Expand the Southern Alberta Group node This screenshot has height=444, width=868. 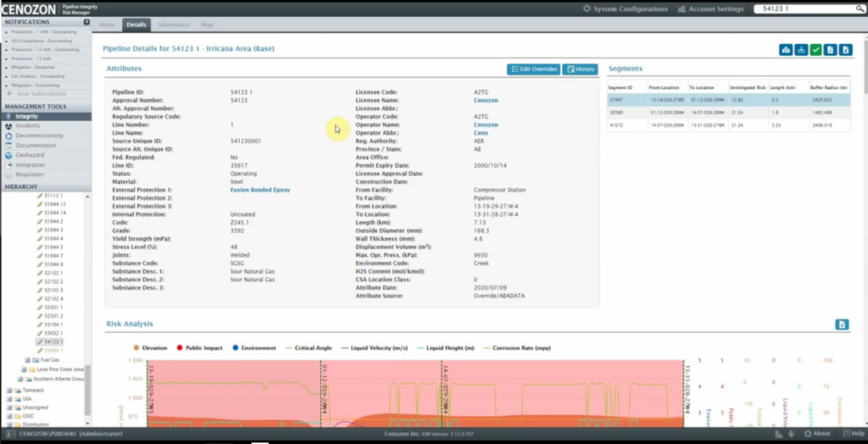coord(20,380)
